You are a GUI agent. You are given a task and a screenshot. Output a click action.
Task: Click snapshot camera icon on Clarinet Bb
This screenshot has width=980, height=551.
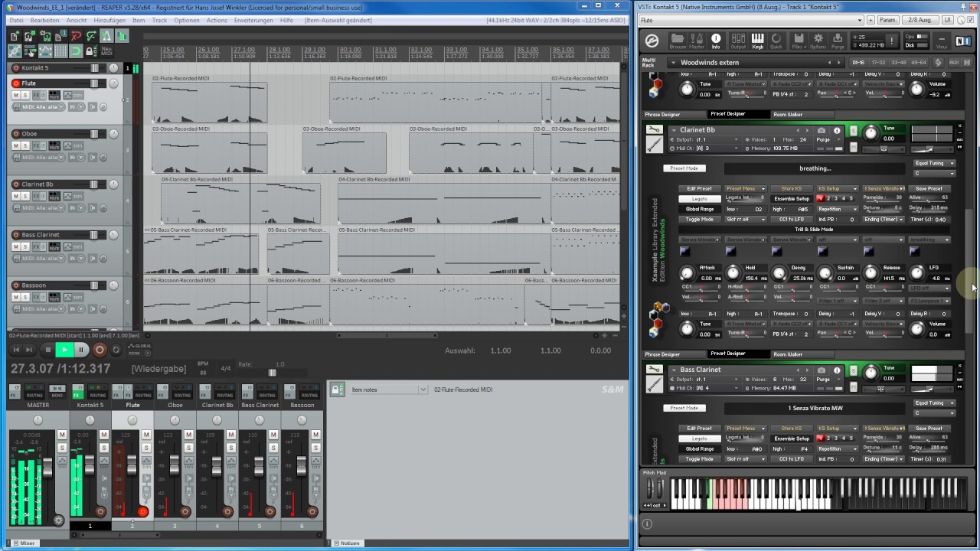coord(822,130)
